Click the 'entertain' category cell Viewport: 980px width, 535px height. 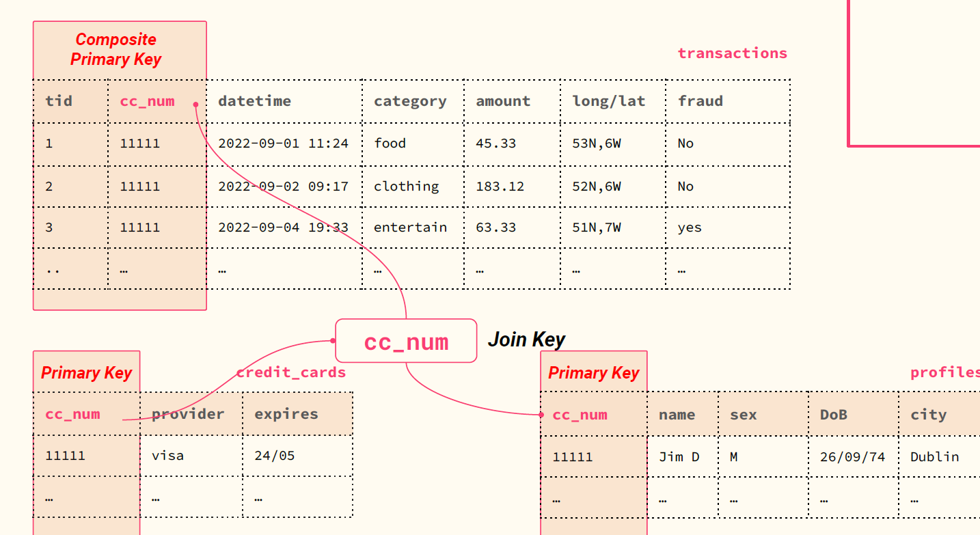(410, 228)
